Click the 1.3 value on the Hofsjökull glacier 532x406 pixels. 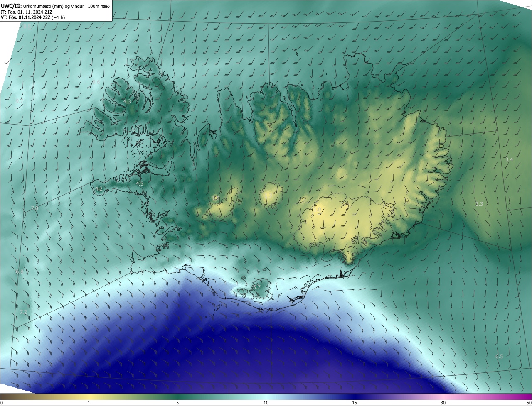pos(269,195)
